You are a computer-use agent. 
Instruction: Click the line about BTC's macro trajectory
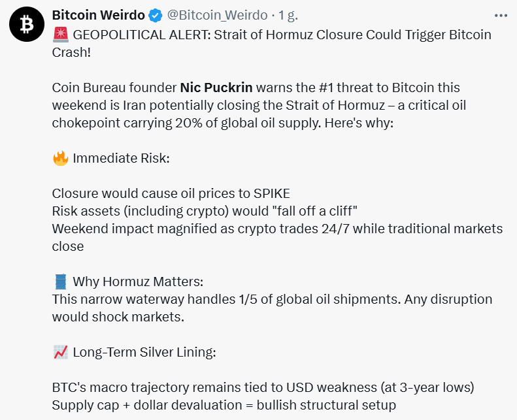263,387
